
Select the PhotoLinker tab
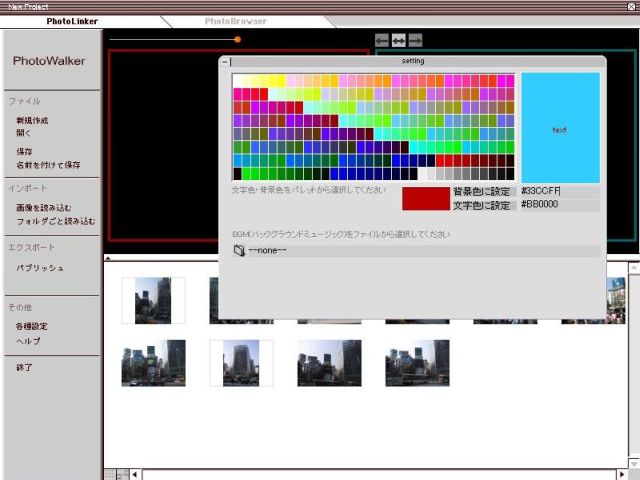72,20
